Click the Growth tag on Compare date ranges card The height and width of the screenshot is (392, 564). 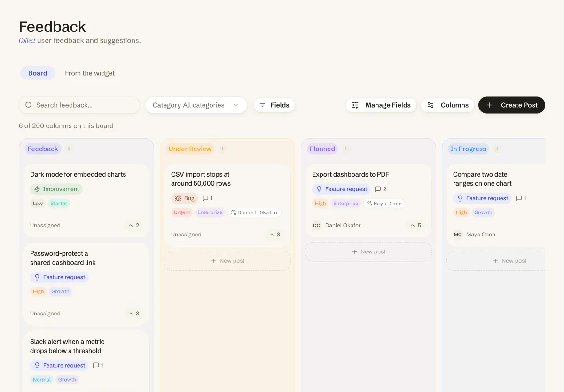point(483,212)
